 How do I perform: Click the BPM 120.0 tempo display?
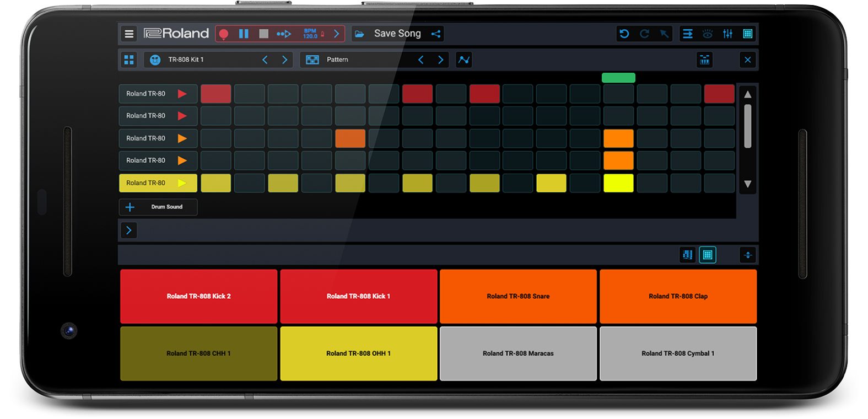click(x=311, y=34)
